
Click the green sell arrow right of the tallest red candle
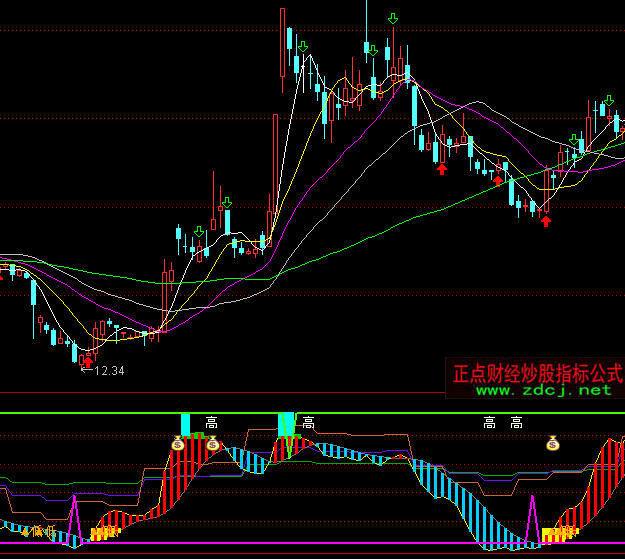[301, 47]
